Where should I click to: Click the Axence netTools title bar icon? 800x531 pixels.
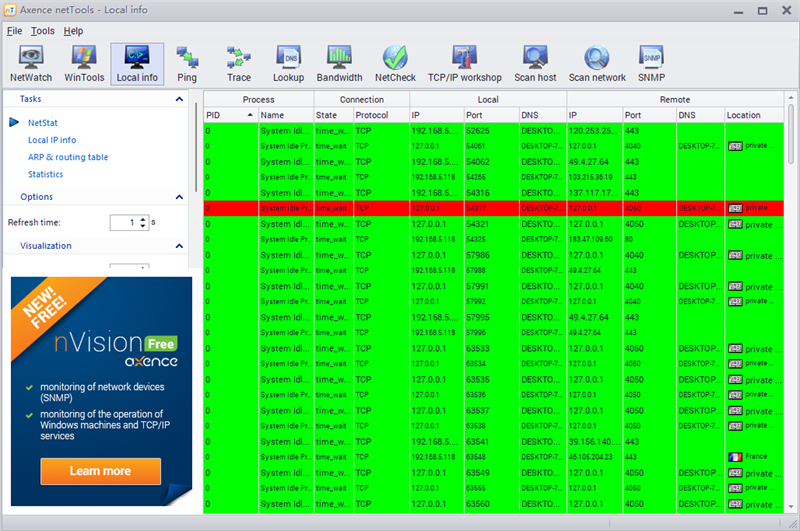tap(10, 10)
